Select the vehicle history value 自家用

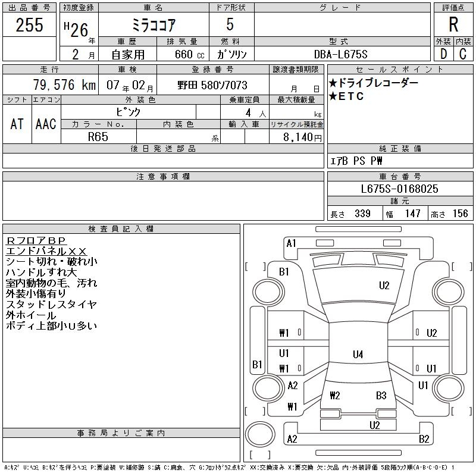128,55
